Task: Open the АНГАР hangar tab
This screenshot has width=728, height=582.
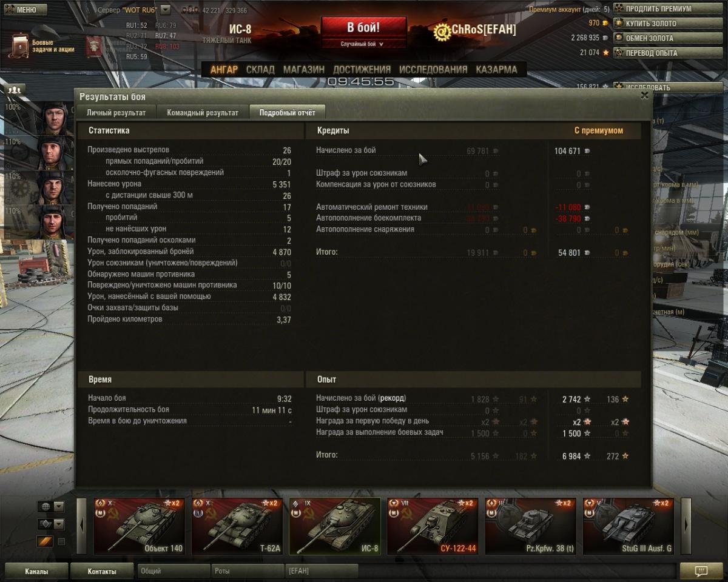Action: coord(224,69)
